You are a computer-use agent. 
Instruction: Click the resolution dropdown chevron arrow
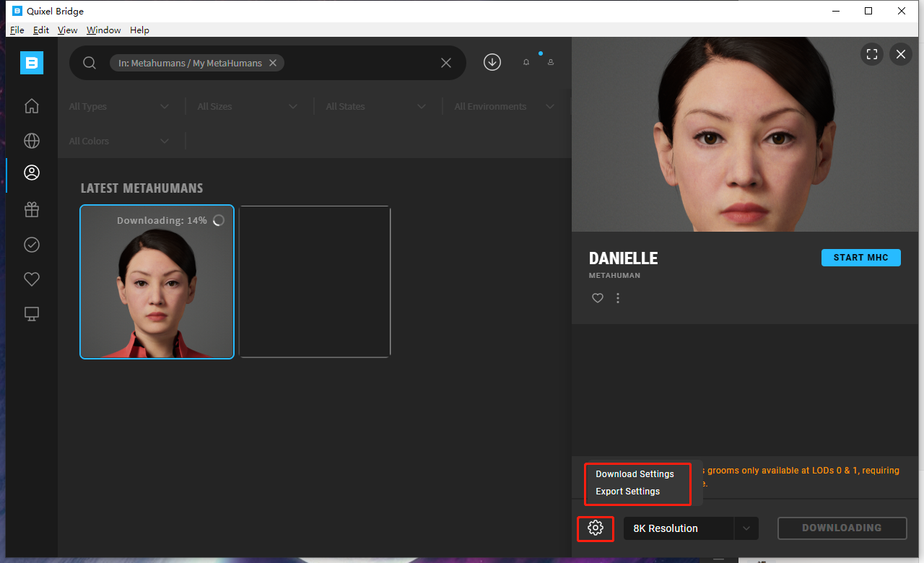(x=746, y=528)
